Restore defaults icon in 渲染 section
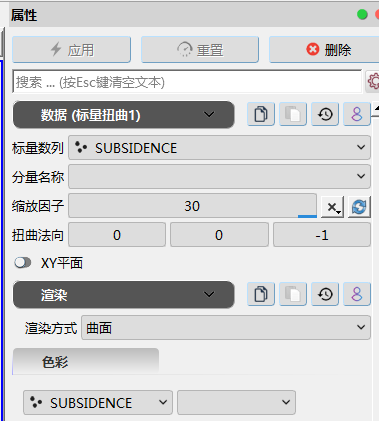 325,294
